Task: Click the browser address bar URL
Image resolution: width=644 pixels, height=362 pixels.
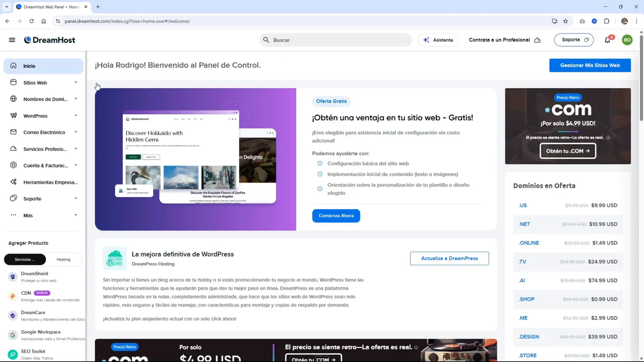Action: click(127, 21)
